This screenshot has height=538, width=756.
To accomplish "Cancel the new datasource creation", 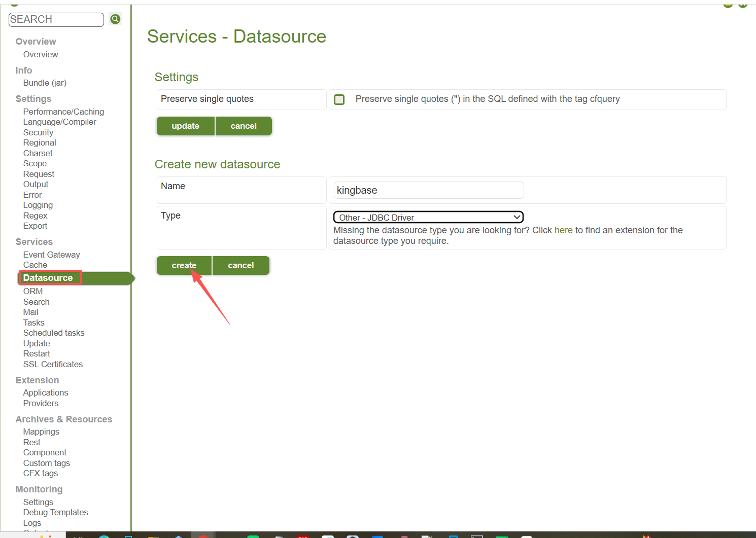I will pos(240,266).
